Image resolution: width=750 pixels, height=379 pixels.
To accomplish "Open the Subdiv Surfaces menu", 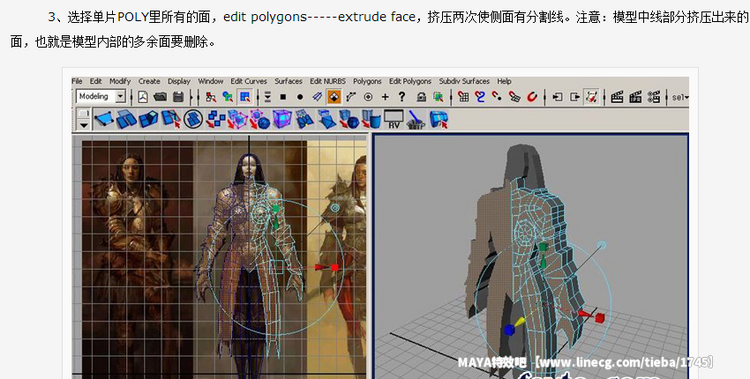I will pos(464,81).
